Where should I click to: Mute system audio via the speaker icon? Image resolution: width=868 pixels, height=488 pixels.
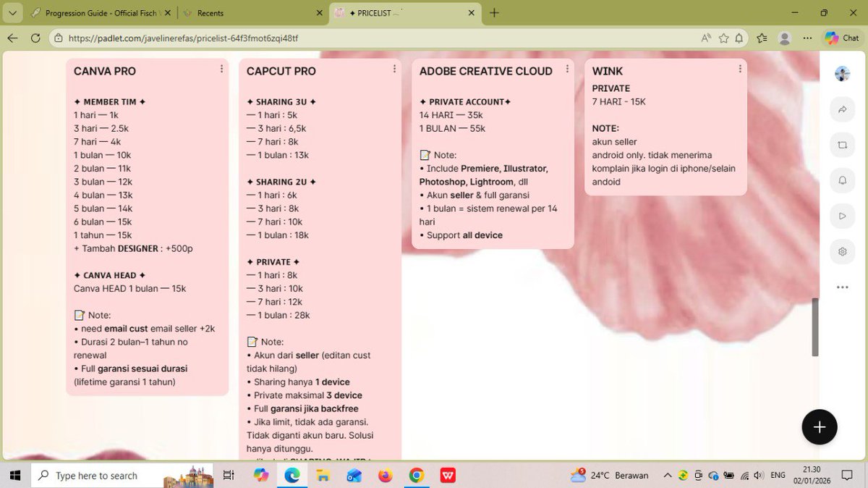[x=757, y=475]
